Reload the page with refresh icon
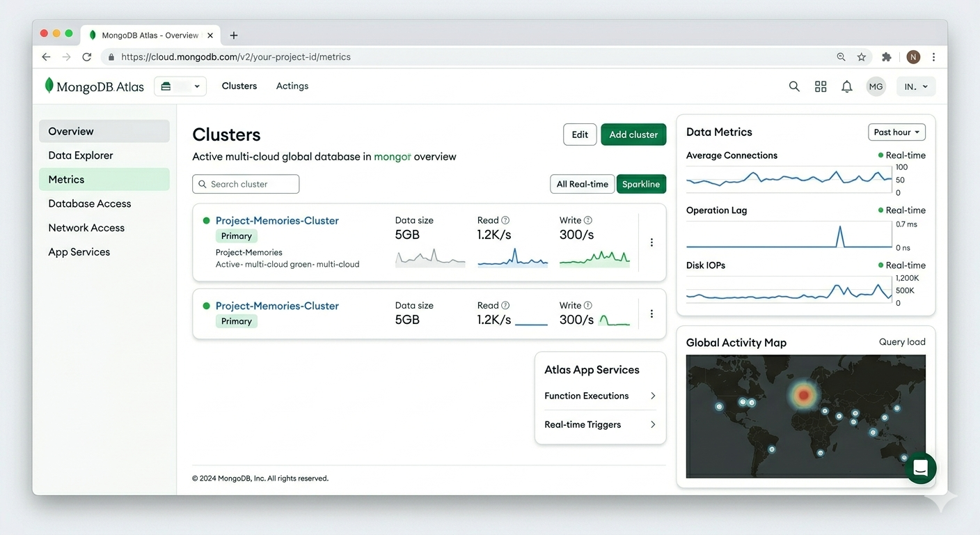 pyautogui.click(x=87, y=57)
